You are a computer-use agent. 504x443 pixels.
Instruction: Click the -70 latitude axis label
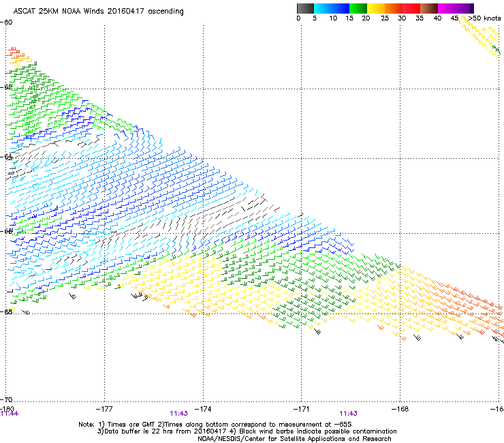pyautogui.click(x=6, y=400)
